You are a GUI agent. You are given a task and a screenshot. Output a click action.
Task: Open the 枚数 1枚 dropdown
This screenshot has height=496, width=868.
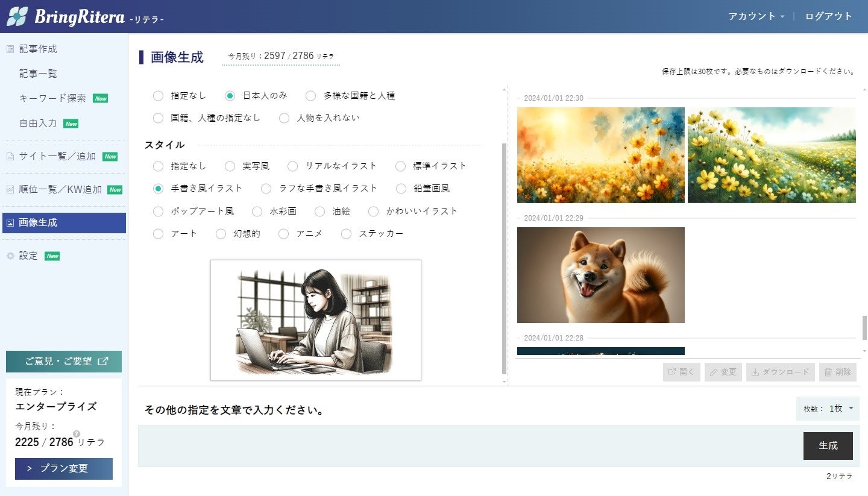[828, 409]
